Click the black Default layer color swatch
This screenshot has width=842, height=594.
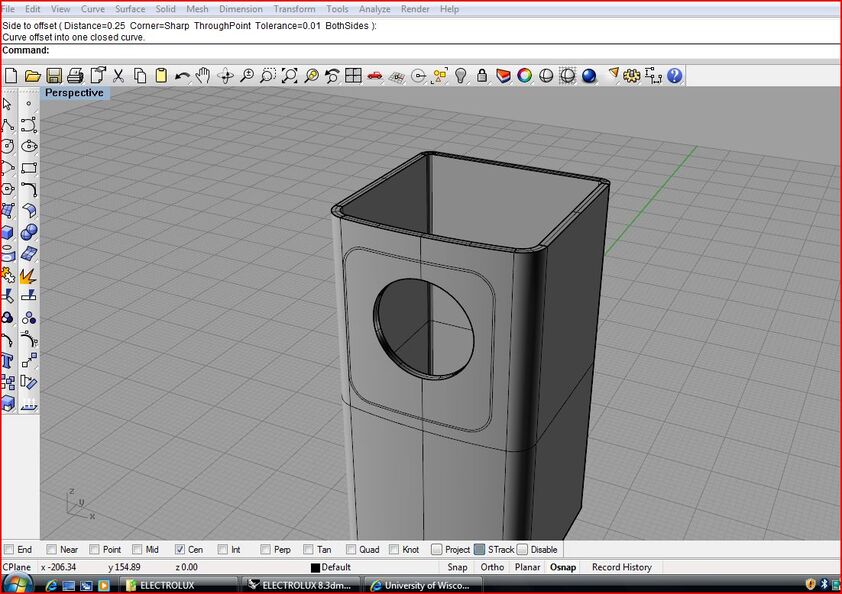pyautogui.click(x=315, y=568)
